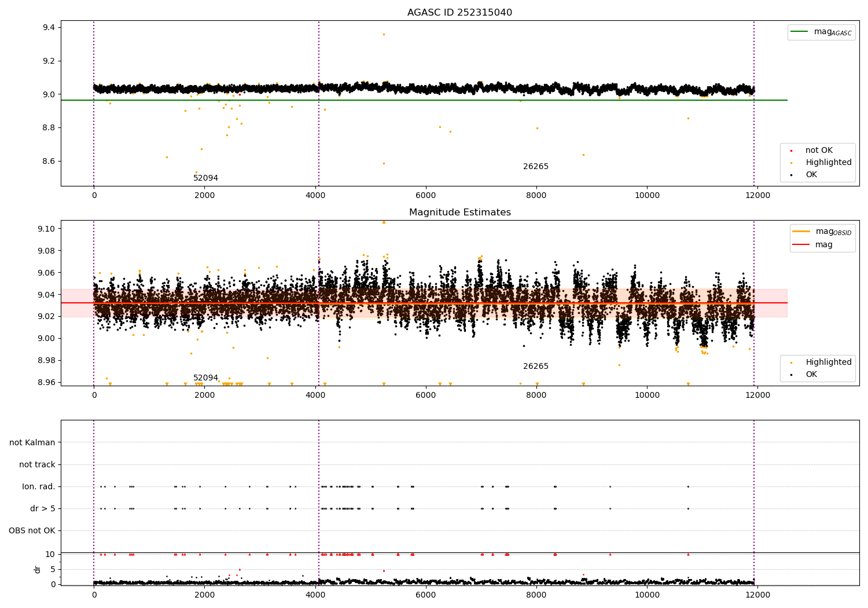Click the green mag AGASC line sample in legend
Viewport: 868px width, 608px height.
point(800,32)
